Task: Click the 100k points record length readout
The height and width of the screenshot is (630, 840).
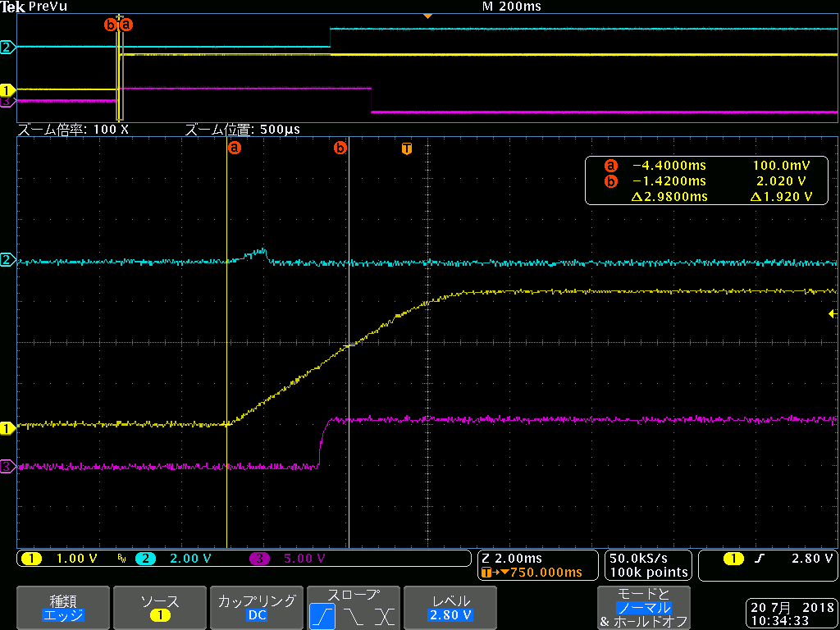Action: [648, 572]
